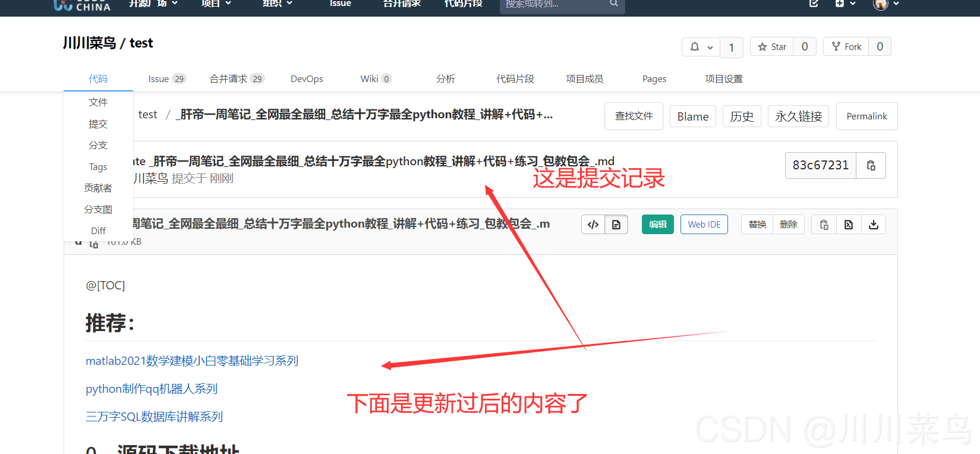Download the file using download icon

pos(874,225)
